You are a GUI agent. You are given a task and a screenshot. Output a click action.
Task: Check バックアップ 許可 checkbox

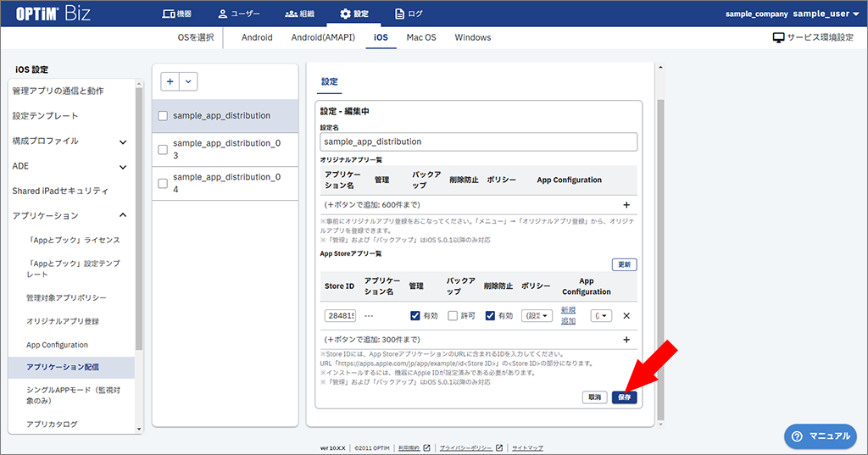[x=453, y=315]
